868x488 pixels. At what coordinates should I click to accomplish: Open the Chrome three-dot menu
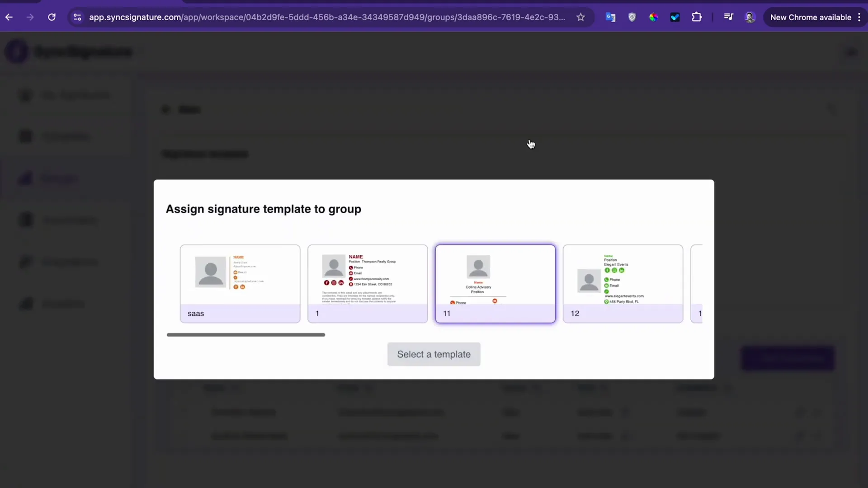tap(859, 17)
